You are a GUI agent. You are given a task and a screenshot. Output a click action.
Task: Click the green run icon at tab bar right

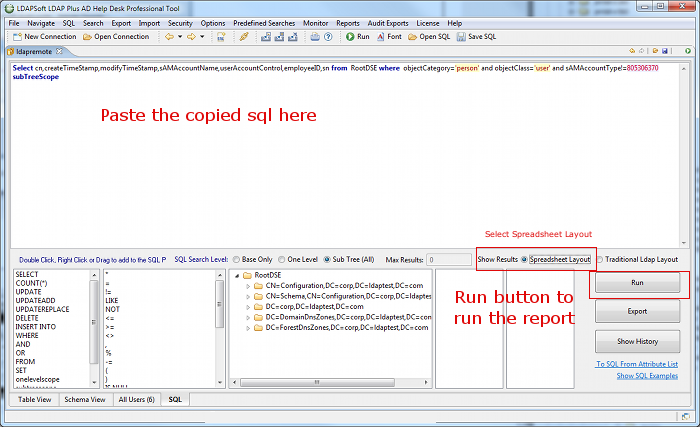[688, 51]
